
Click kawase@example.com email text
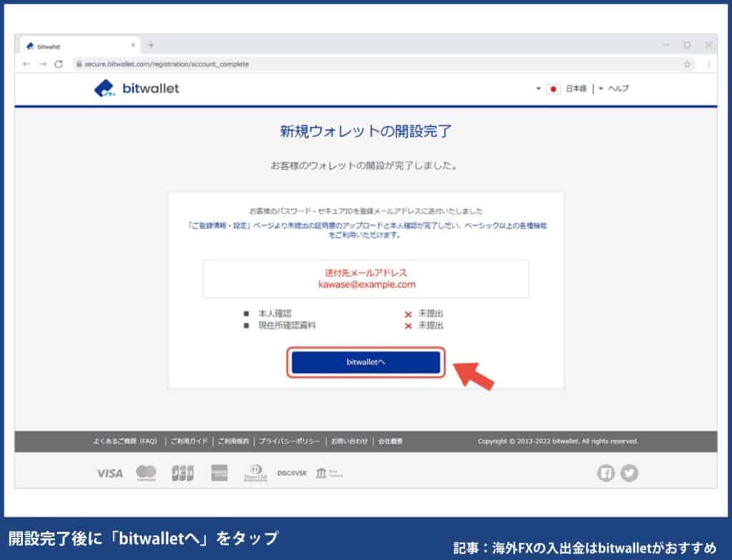(367, 285)
